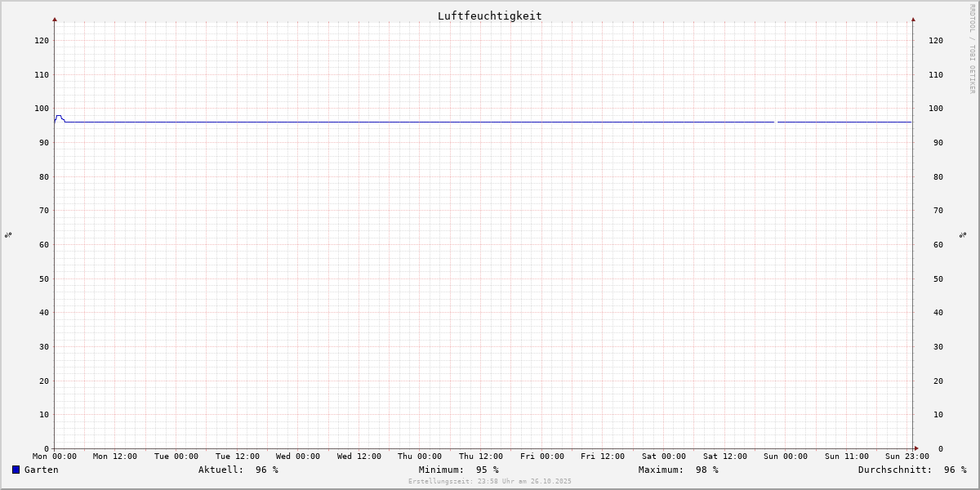Screen dimensions: 980x490
Task: Click the Durchschnitt 96 % statistic
Action: click(911, 470)
